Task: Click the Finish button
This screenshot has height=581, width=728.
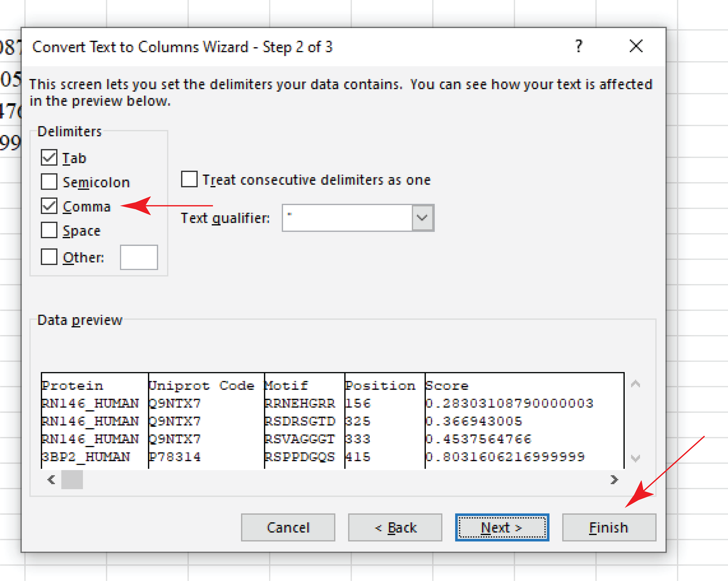Action: coord(609,527)
